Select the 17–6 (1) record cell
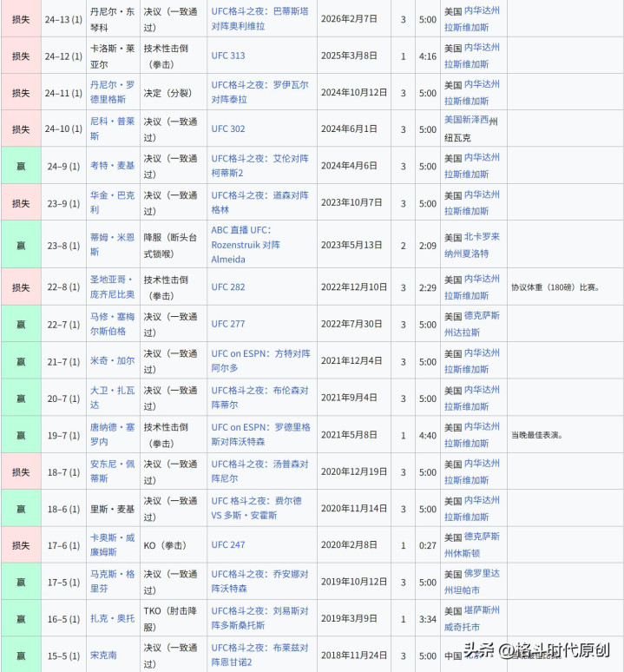This screenshot has width=624, height=672. 63,545
